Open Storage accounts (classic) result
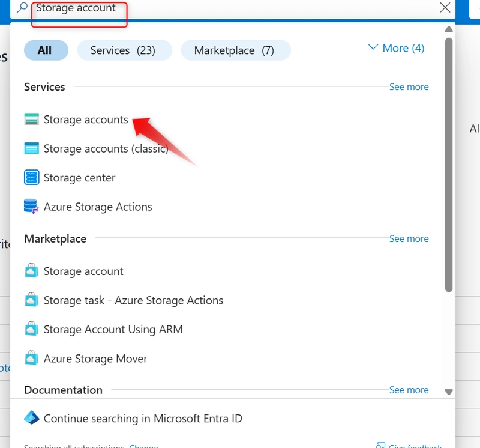The width and height of the screenshot is (480, 448). click(x=106, y=148)
